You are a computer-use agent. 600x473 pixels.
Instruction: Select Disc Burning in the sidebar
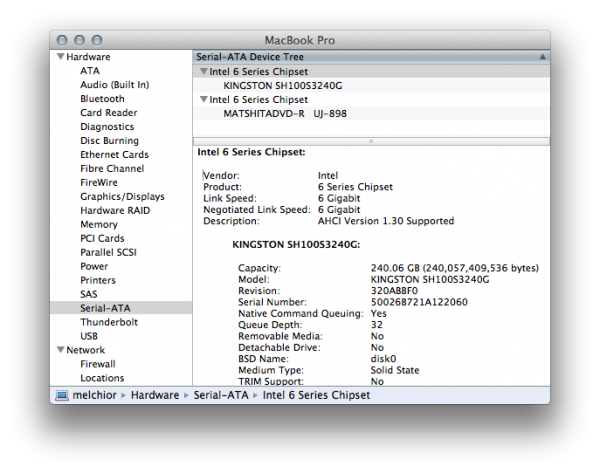pyautogui.click(x=109, y=140)
